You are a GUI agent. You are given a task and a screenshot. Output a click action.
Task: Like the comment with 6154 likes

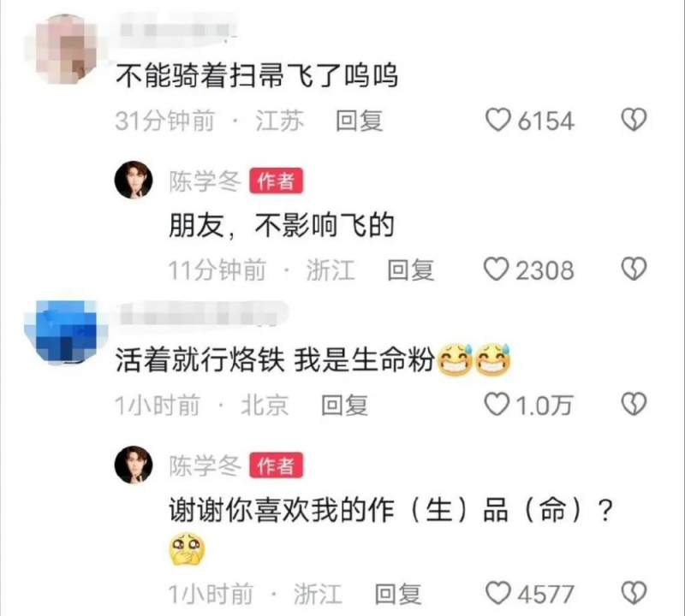click(498, 120)
